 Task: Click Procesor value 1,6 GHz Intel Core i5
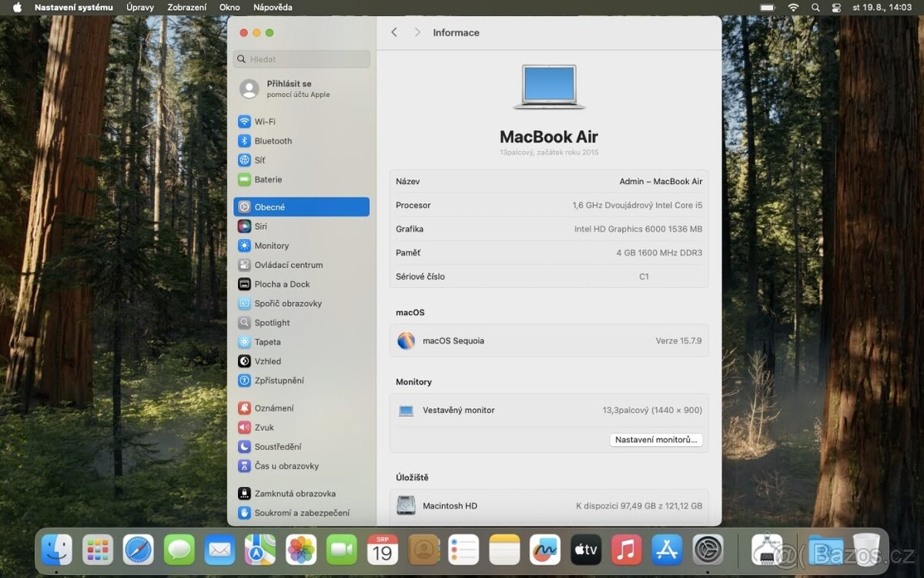click(x=637, y=206)
